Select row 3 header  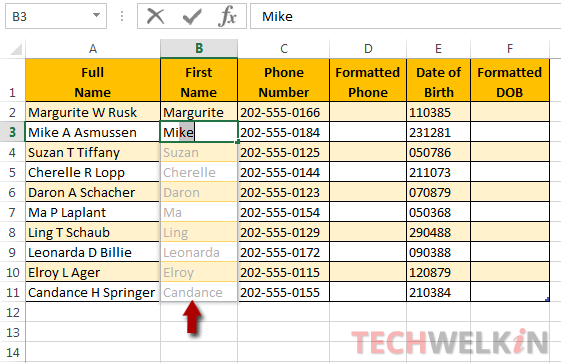point(13,132)
